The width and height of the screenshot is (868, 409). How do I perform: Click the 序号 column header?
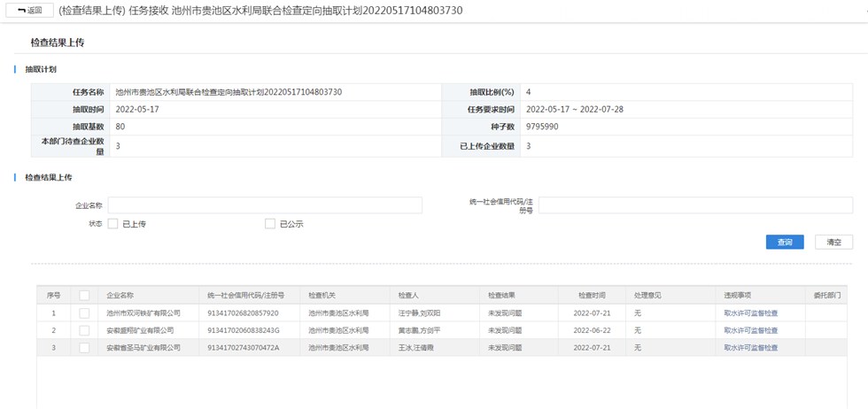(x=54, y=295)
